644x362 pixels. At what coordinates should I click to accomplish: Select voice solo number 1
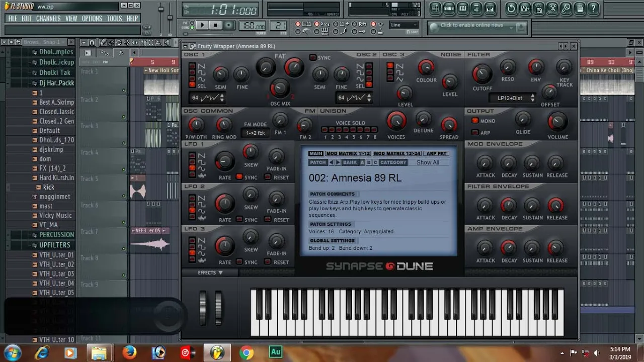coord(325,130)
